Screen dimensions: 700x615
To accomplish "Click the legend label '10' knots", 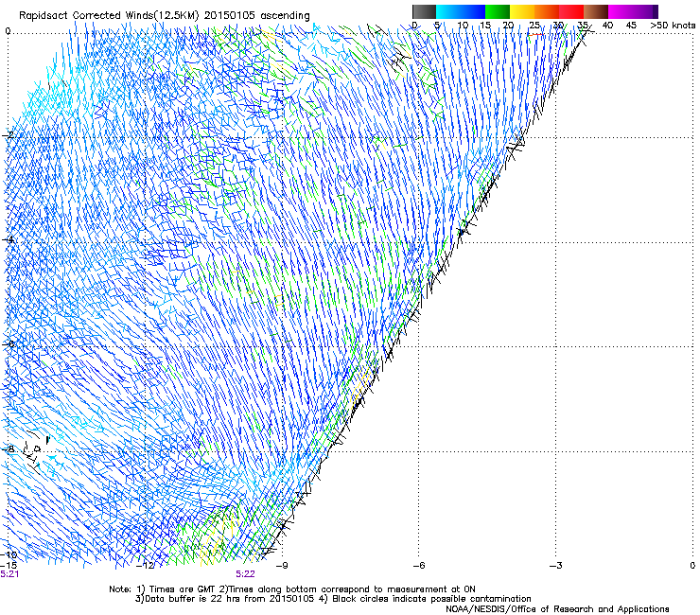I will tap(463, 26).
